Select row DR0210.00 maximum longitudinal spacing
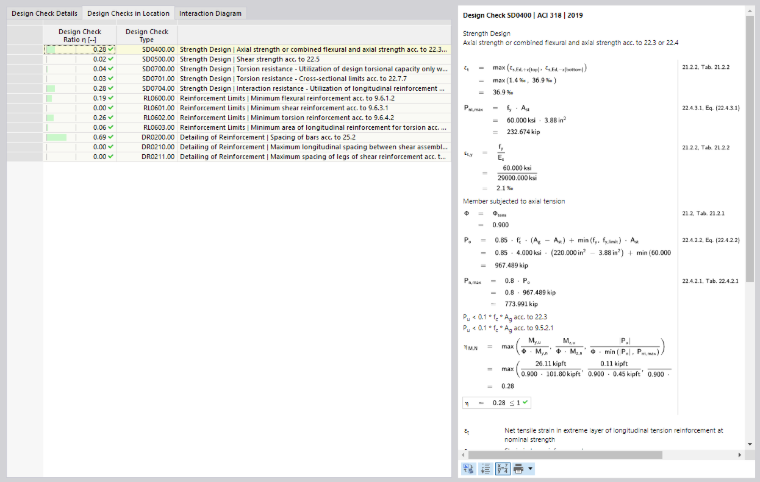 (x=247, y=147)
